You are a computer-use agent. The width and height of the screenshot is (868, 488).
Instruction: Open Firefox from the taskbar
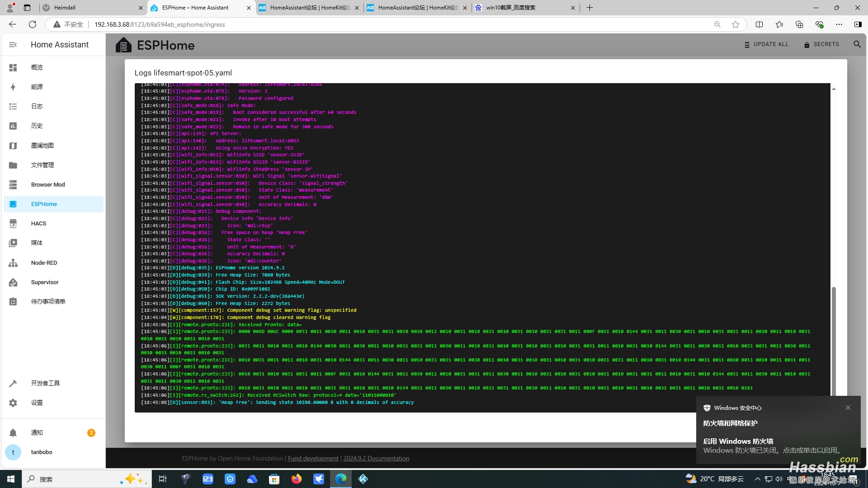pos(297,479)
